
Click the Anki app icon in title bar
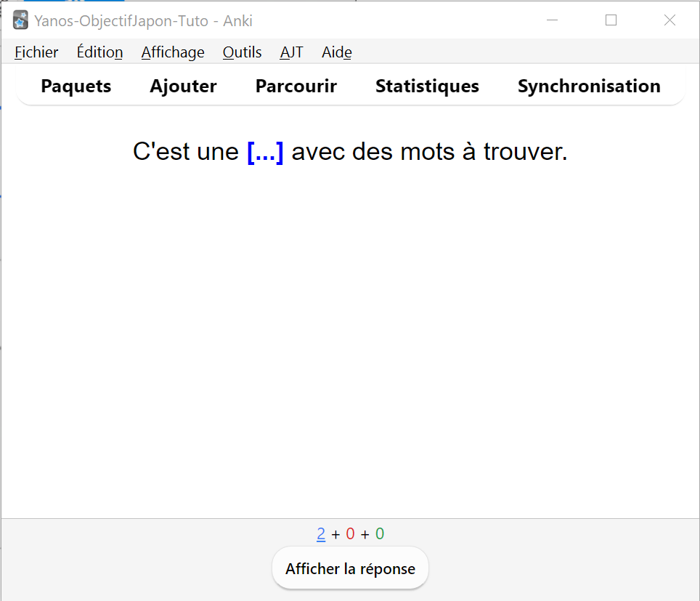20,20
